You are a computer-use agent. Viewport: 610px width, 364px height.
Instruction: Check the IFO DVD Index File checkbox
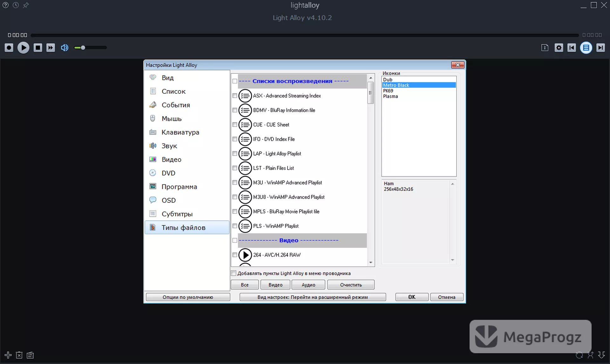coord(234,139)
